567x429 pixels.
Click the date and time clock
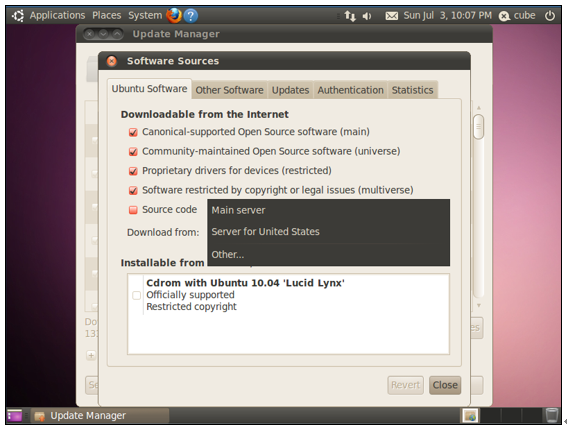pyautogui.click(x=448, y=16)
